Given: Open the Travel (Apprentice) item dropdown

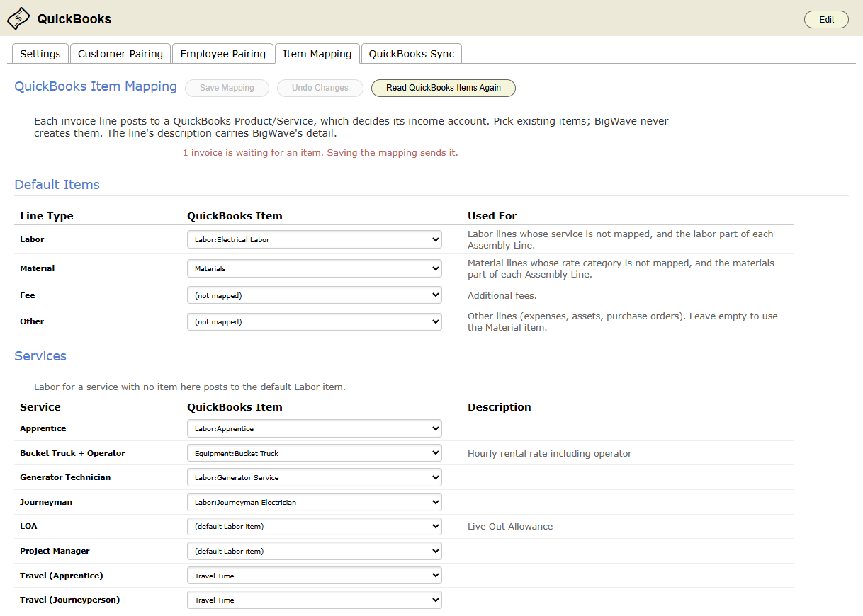Looking at the screenshot, I should (315, 576).
